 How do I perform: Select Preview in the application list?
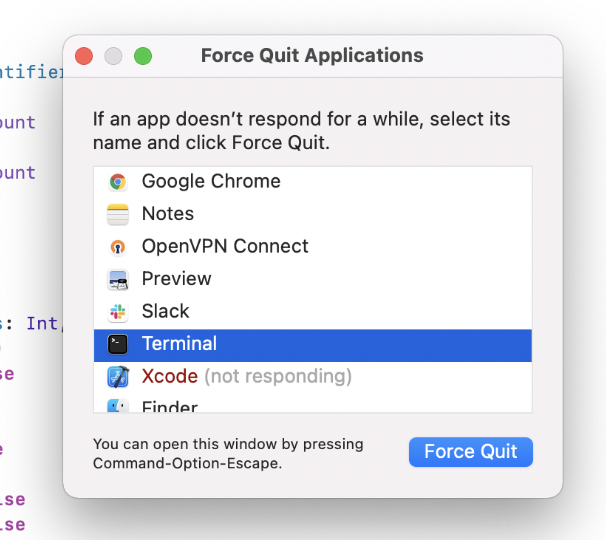tap(177, 279)
